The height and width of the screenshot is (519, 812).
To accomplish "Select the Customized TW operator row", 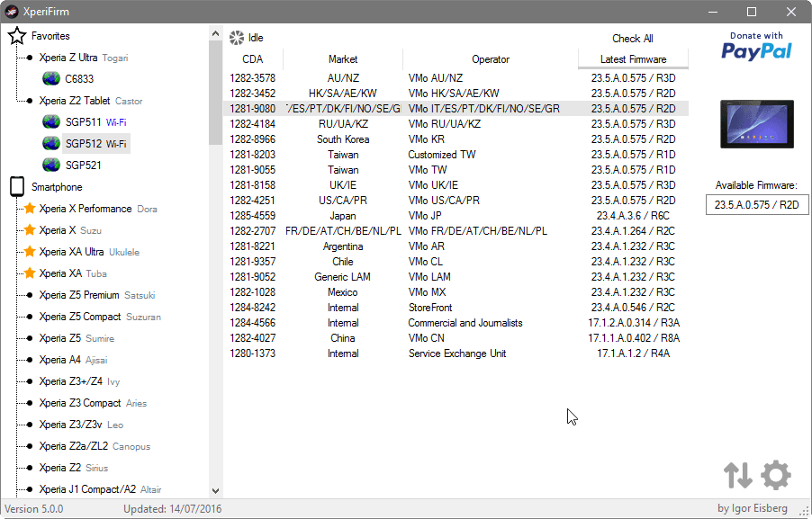I will (456, 154).
